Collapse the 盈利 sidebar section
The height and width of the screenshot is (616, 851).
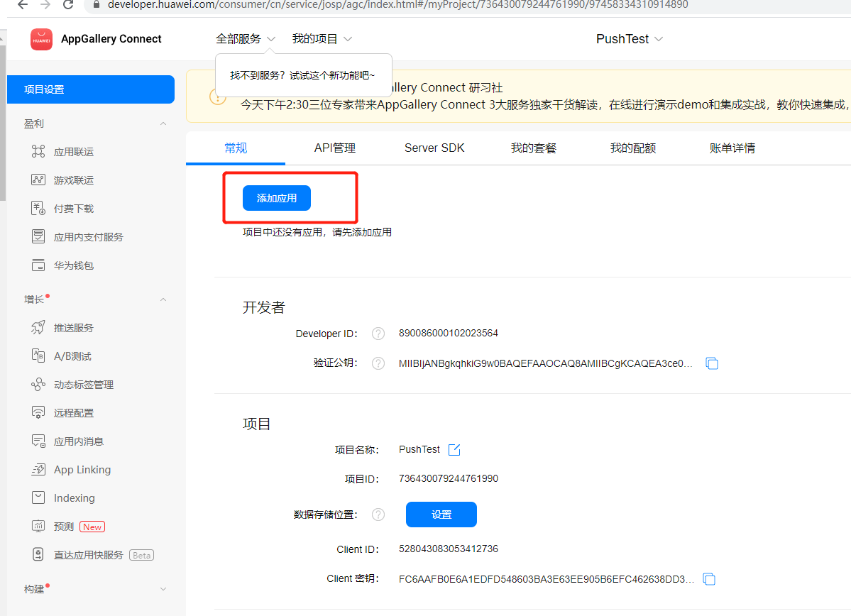[x=163, y=123]
